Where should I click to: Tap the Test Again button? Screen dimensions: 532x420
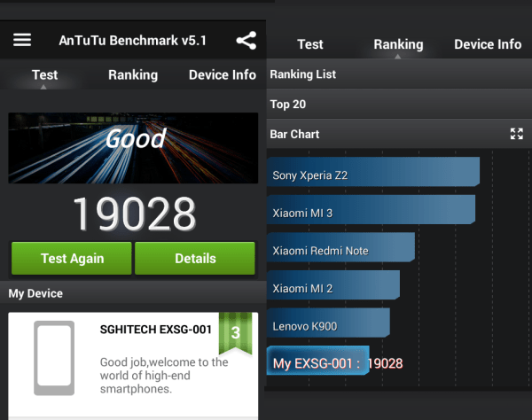(72, 259)
